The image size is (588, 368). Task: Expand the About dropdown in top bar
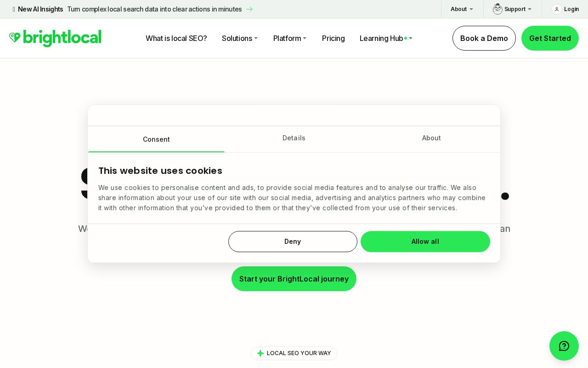(x=462, y=9)
